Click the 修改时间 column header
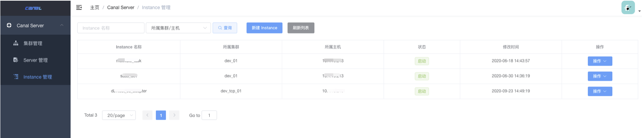 pos(511,47)
